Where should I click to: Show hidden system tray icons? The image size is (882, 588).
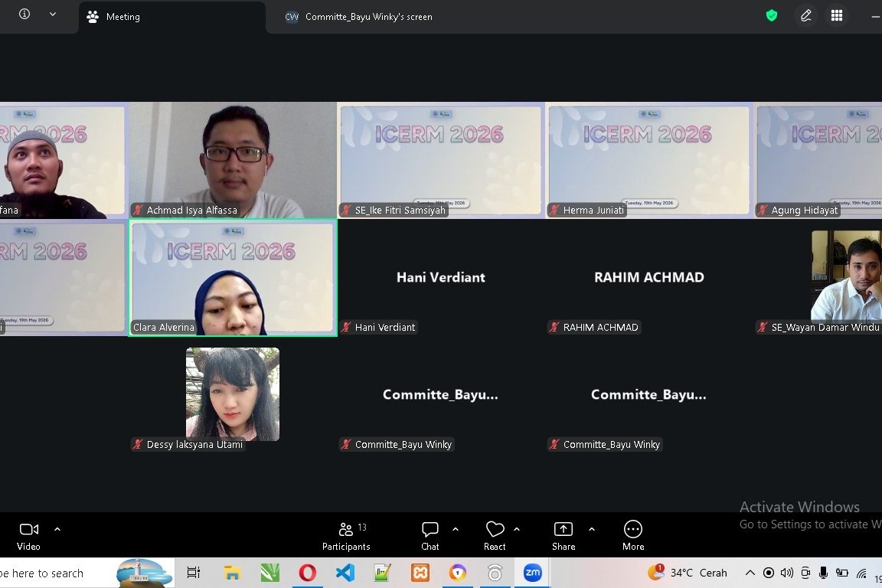pos(750,573)
